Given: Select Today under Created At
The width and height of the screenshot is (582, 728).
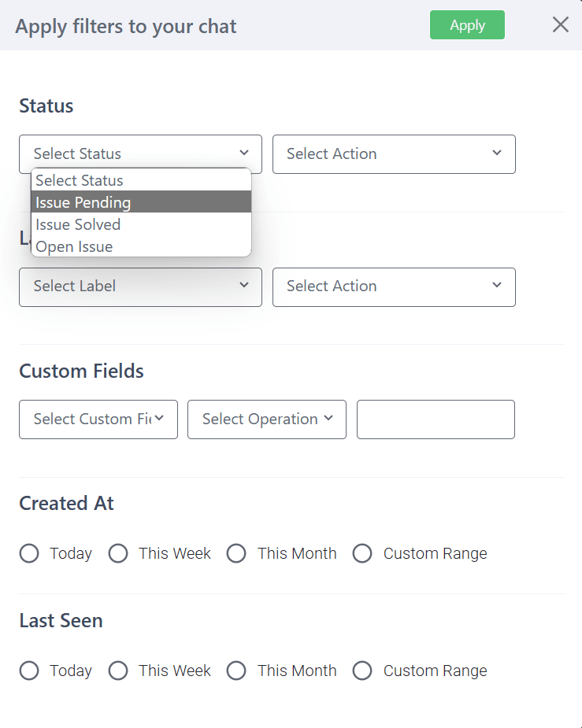Looking at the screenshot, I should point(29,553).
